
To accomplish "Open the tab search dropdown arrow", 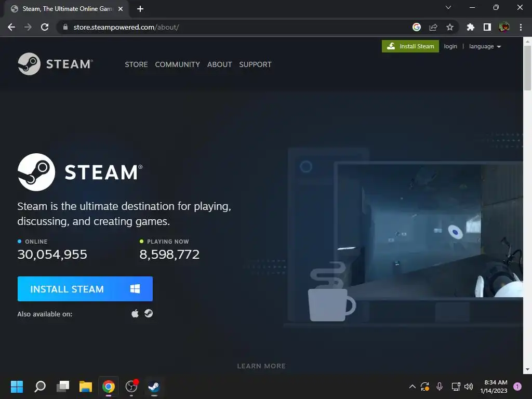I will point(448,7).
